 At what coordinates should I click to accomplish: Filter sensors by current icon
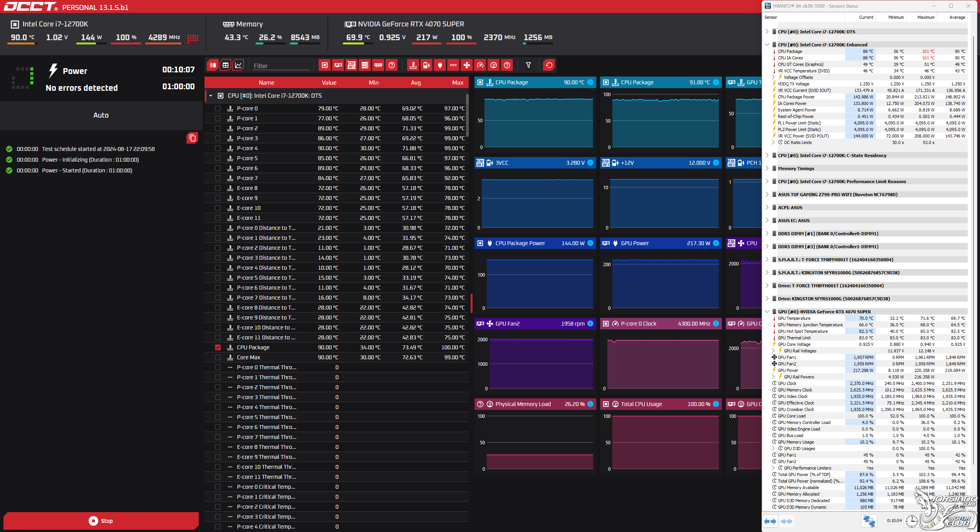point(453,65)
